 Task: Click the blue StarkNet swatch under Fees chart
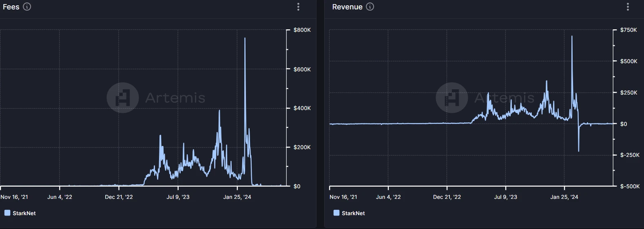click(x=7, y=213)
